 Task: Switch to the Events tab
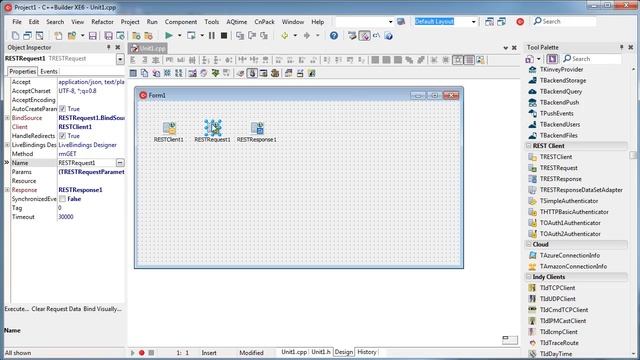pyautogui.click(x=49, y=71)
